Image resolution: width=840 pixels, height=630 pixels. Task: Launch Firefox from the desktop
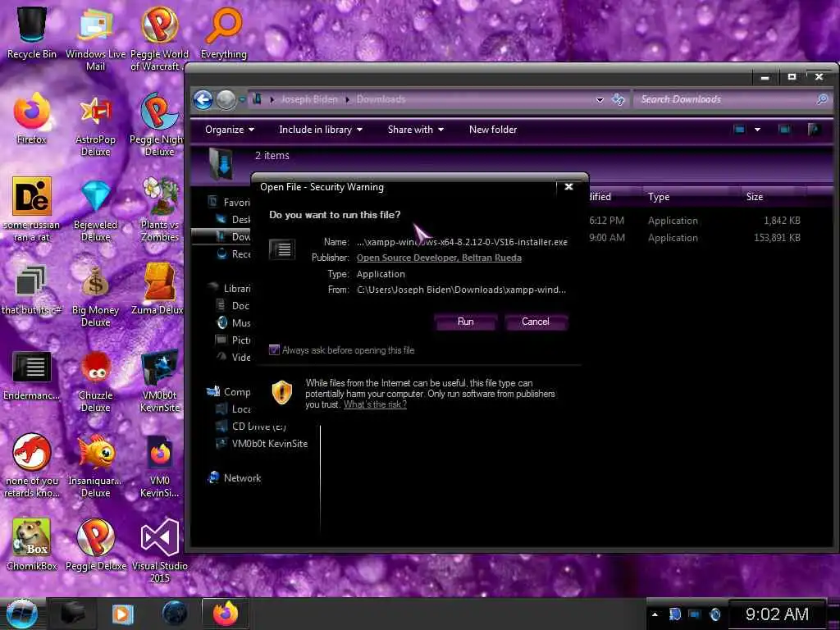(32, 118)
